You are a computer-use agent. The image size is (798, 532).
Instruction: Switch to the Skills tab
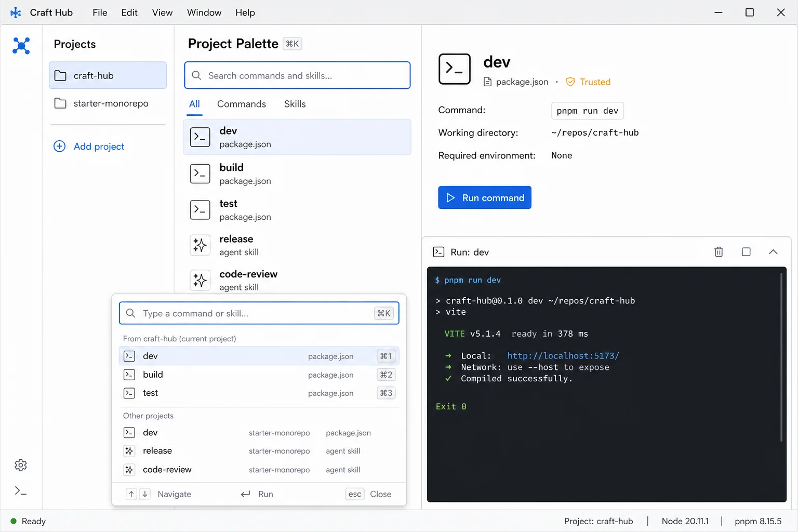[x=295, y=104]
